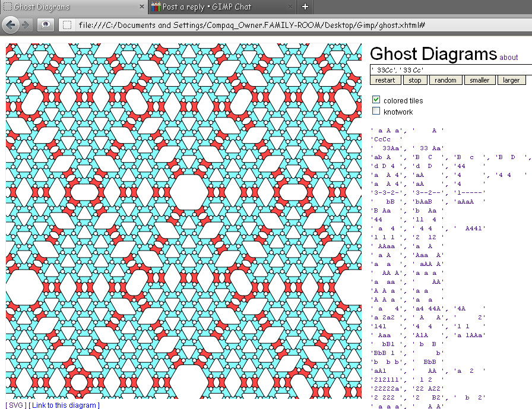Enable the knotwork checkbox
The height and width of the screenshot is (409, 532).
click(x=376, y=111)
